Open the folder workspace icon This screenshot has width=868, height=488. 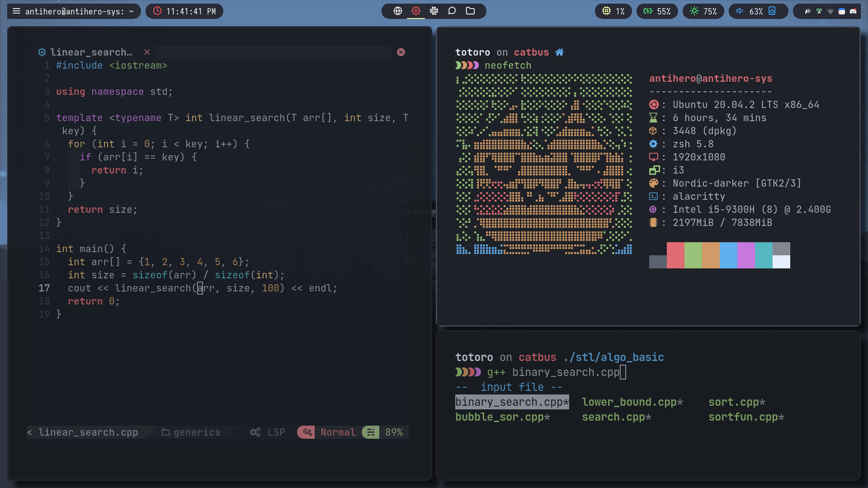click(x=470, y=11)
